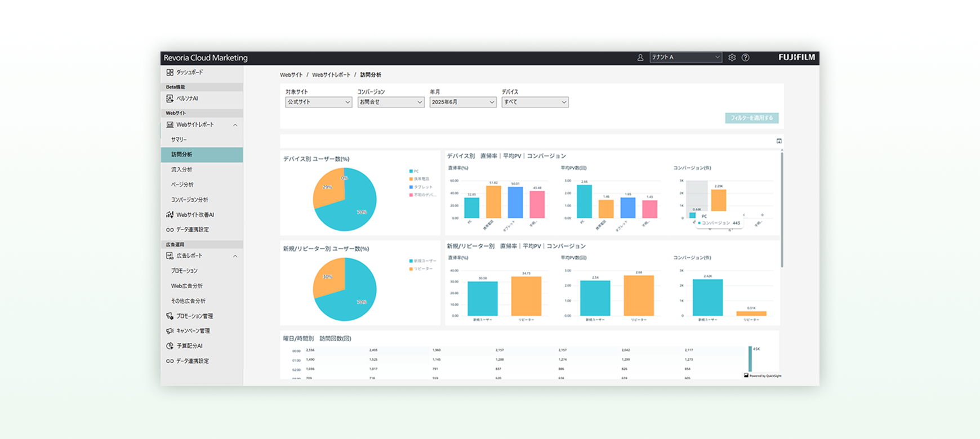Click the Website Improvement AI icon
980x439 pixels.
170,215
